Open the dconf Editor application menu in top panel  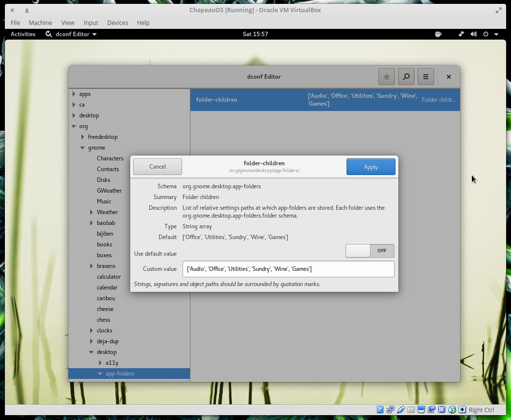tap(71, 34)
